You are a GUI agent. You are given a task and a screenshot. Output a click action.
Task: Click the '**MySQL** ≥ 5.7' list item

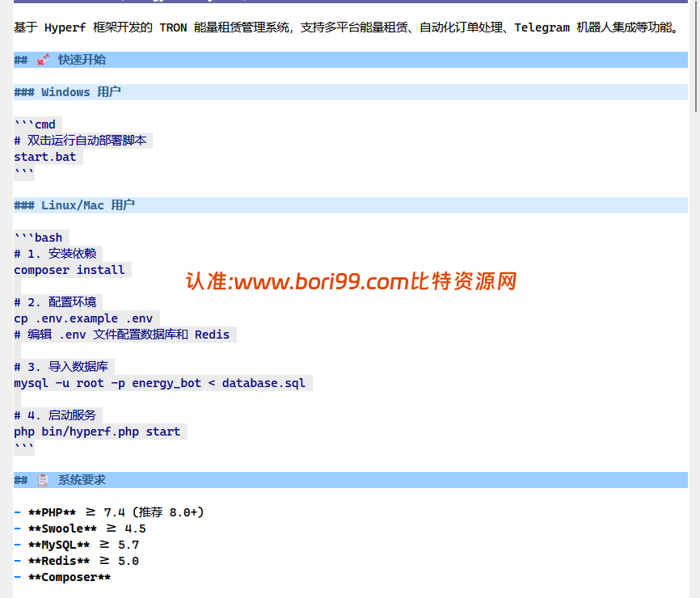click(77, 545)
